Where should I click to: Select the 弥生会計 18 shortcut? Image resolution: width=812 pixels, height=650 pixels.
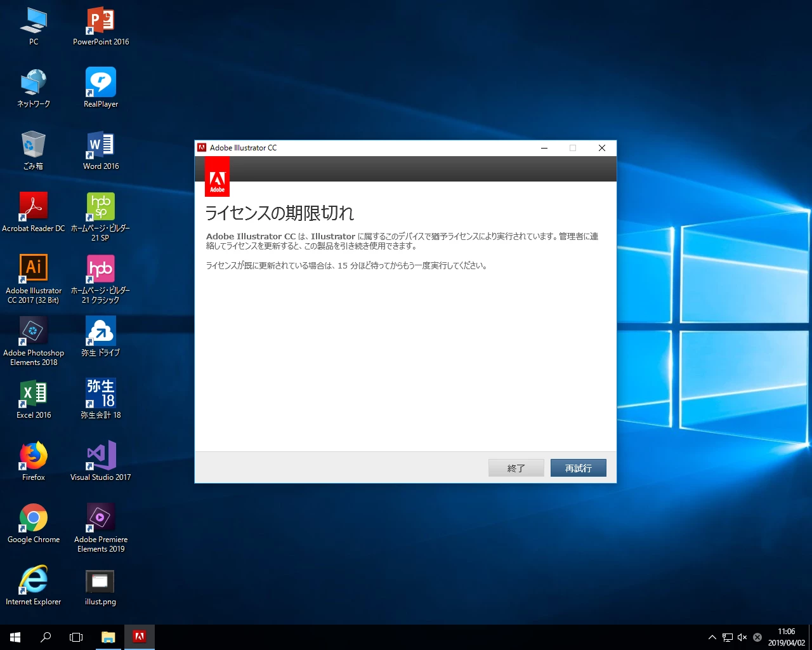click(x=101, y=399)
